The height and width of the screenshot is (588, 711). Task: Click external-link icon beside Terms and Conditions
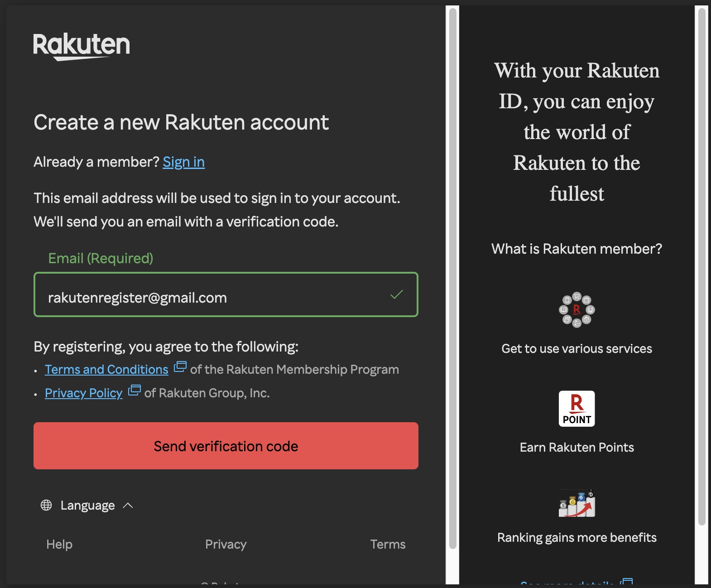click(x=180, y=366)
